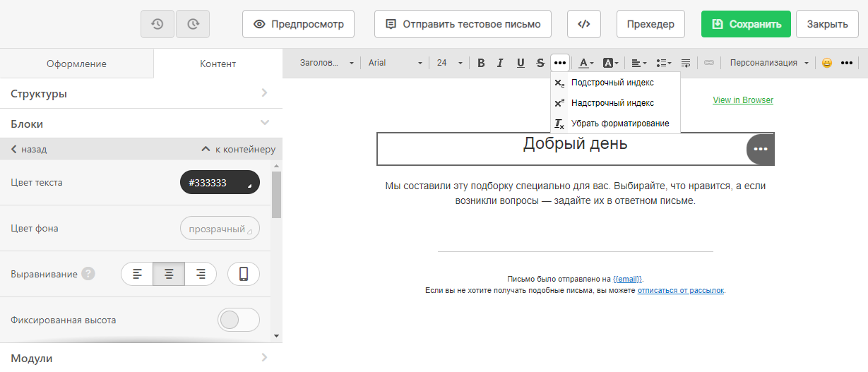Click the Закрыть button
Screen dimensions: 868x372
click(827, 24)
